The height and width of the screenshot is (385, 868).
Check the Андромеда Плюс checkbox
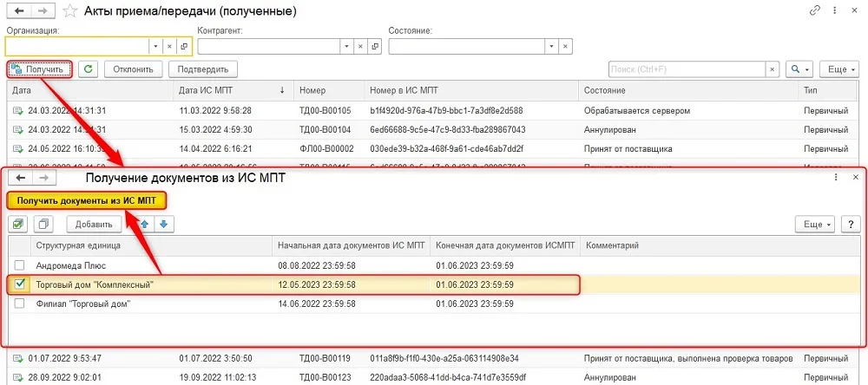point(20,265)
